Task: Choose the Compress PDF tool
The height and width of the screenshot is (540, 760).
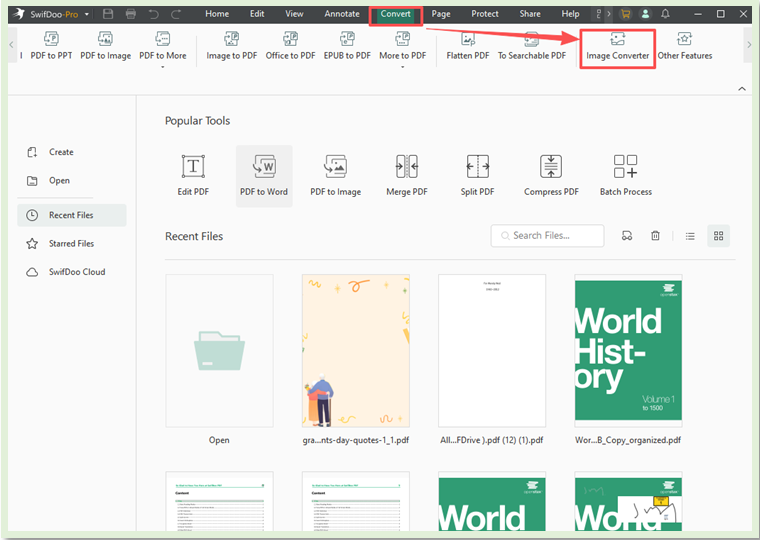Action: click(x=551, y=175)
